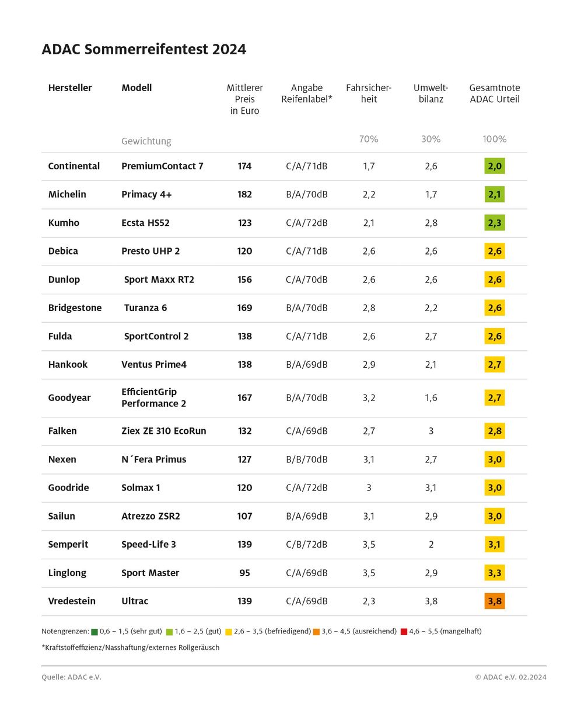The width and height of the screenshot is (588, 707).
Task: Click the red 'mangelhaft' legend square
Action: pos(404,632)
